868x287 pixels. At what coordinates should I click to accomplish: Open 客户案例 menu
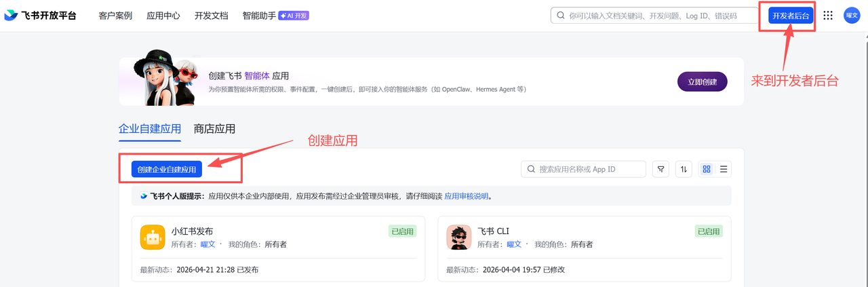115,15
